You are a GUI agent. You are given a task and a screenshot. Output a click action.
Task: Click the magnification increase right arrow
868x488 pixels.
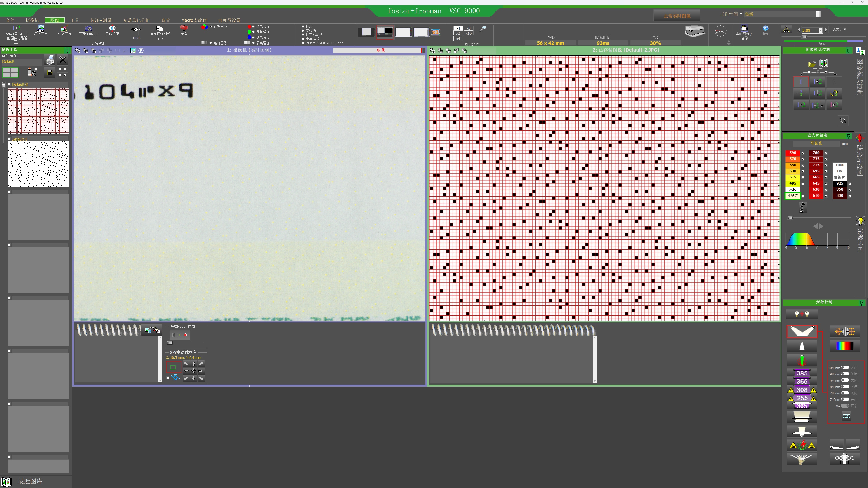826,30
